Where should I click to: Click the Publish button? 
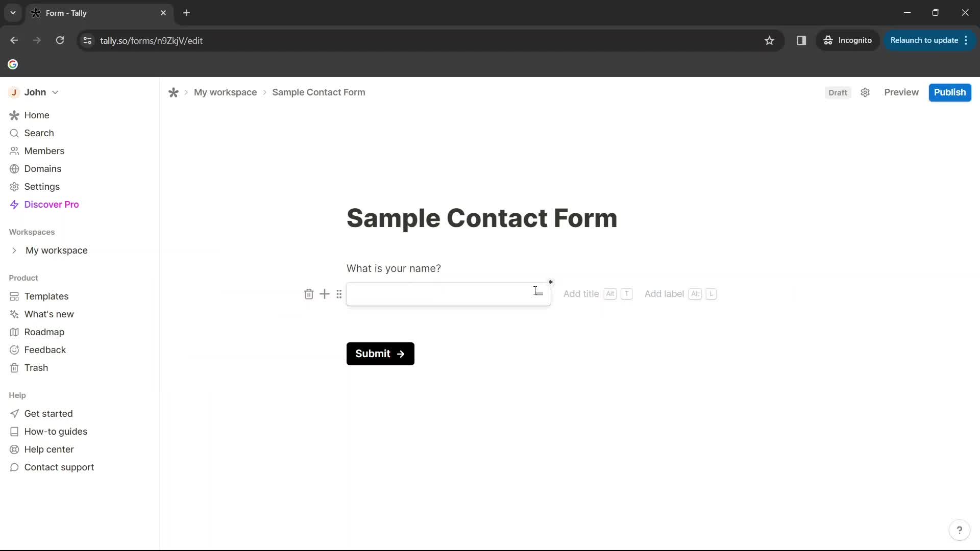pos(950,92)
